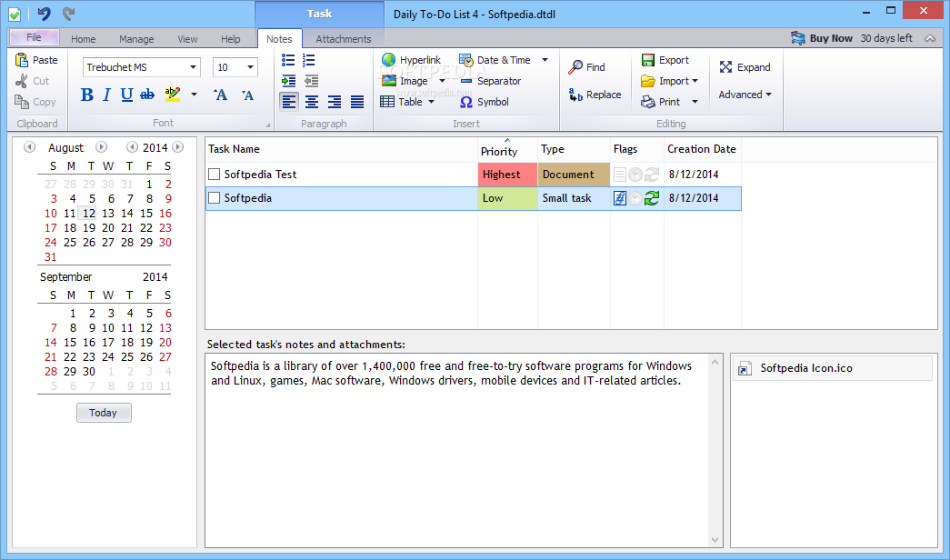Justify the paragraph text
Screen dimensions: 950x560
357,102
